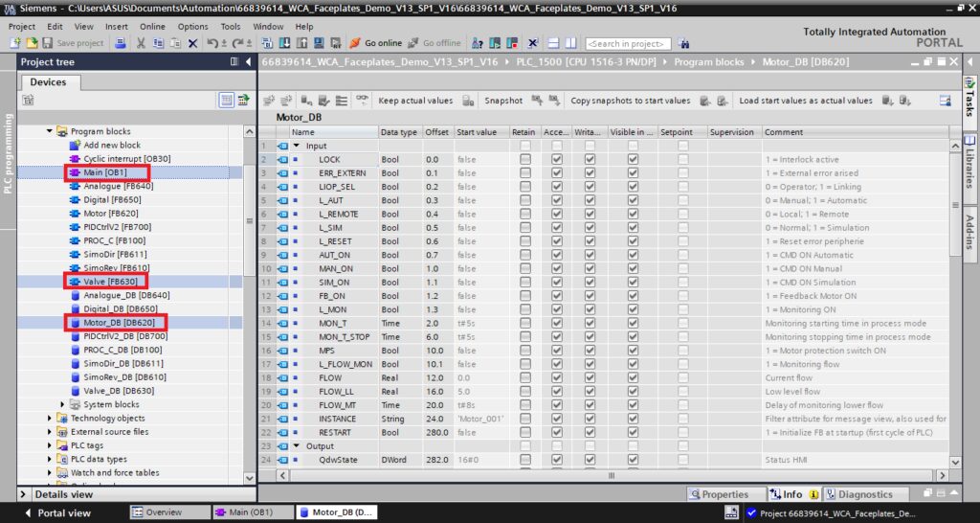
Task: Toggle Retain checkbox for LOCK row
Action: click(525, 160)
